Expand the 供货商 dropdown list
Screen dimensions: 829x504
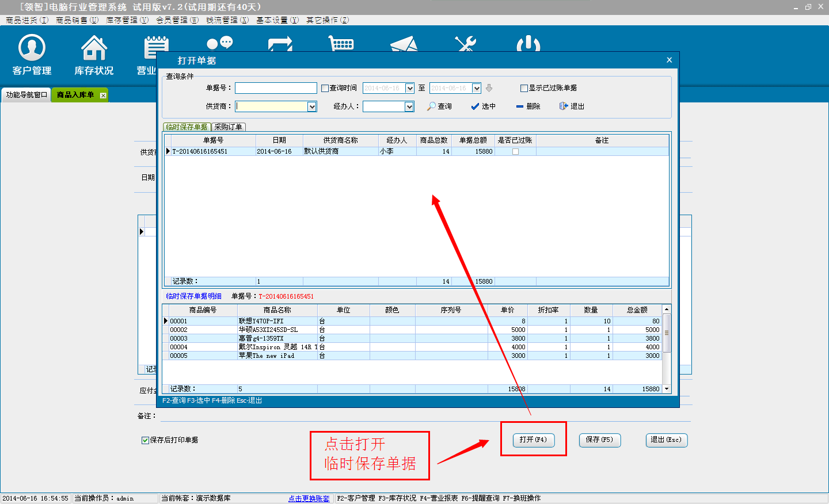[x=311, y=106]
